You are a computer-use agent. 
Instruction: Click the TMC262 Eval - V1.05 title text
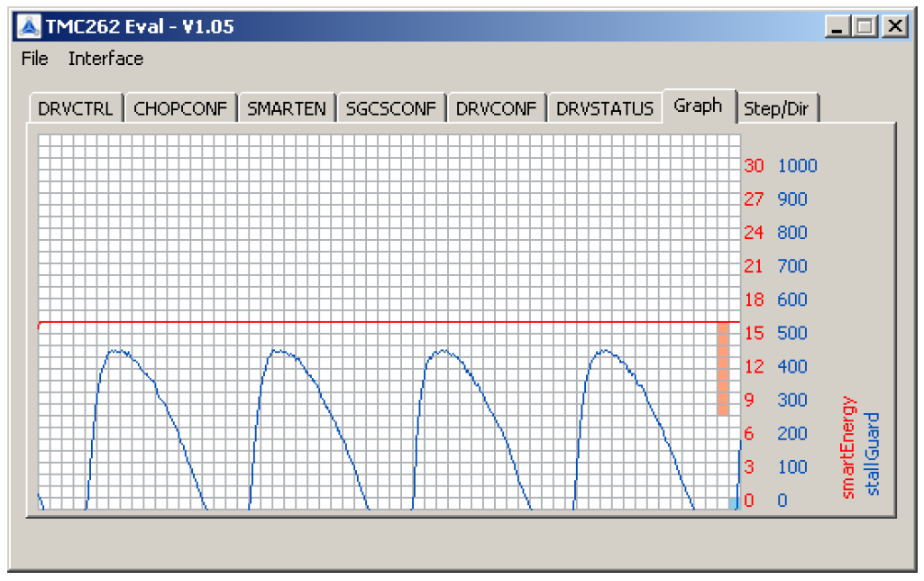pyautogui.click(x=140, y=26)
